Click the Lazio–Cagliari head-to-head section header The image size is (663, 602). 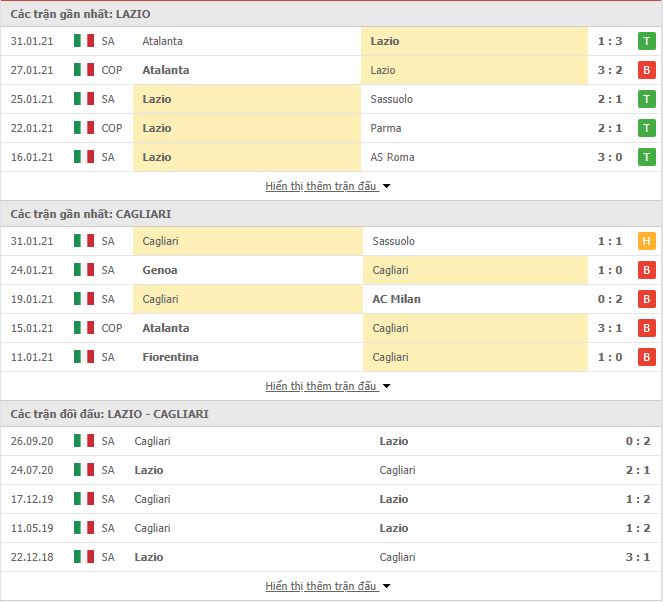point(332,414)
